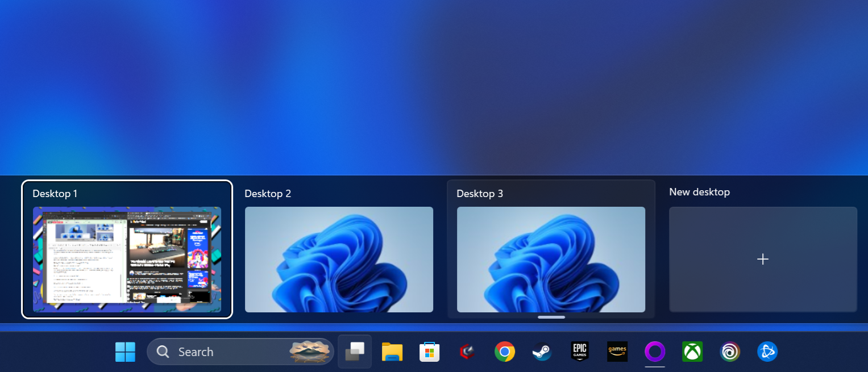Image resolution: width=868 pixels, height=372 pixels.
Task: Select the Desktop 1 thumbnail
Action: pyautogui.click(x=127, y=259)
